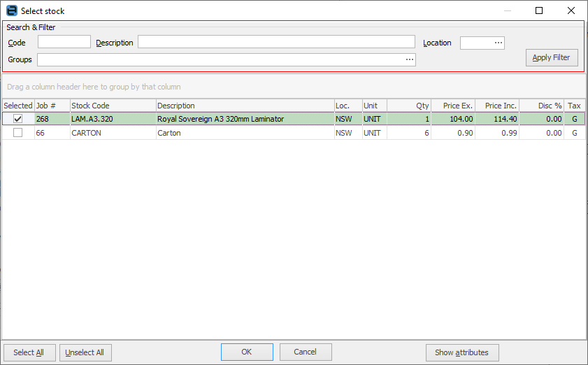Click the Qty 6 cell in CARTON row
The image size is (588, 365).
pos(409,133)
